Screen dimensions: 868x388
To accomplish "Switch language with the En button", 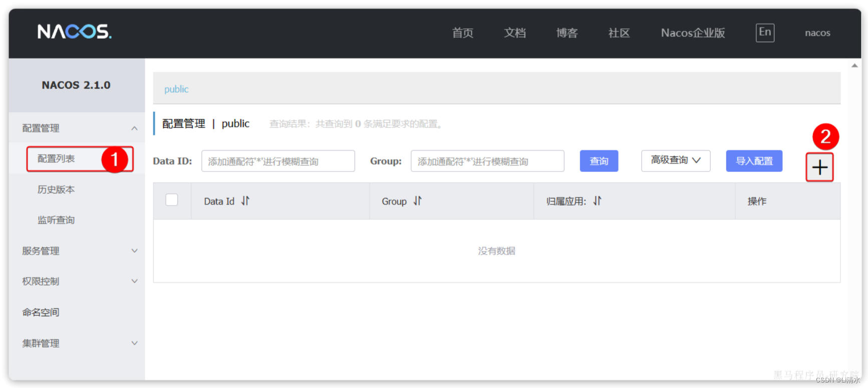I will pyautogui.click(x=765, y=33).
